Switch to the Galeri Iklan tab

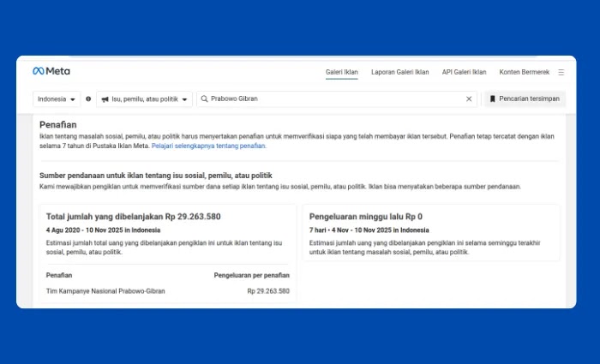342,72
